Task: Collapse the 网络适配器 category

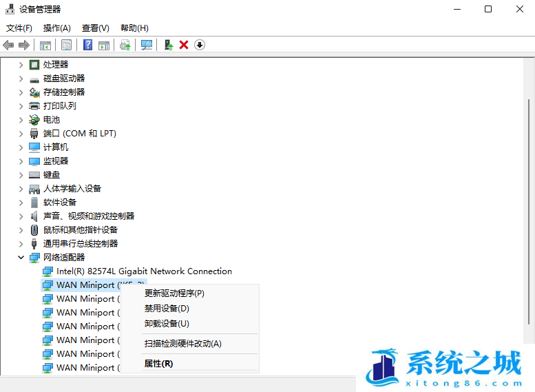Action: point(21,257)
